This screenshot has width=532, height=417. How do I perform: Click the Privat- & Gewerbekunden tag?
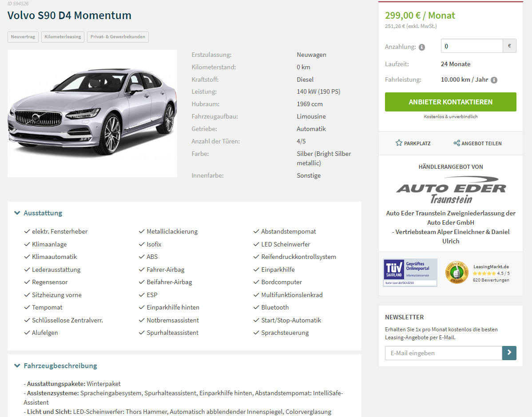(x=118, y=37)
